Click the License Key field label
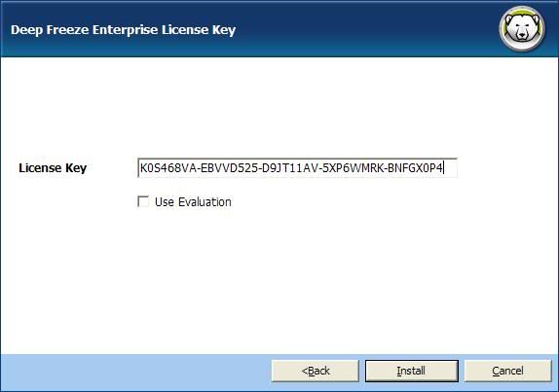Viewport: 559px width, 392px height. pos(53,167)
